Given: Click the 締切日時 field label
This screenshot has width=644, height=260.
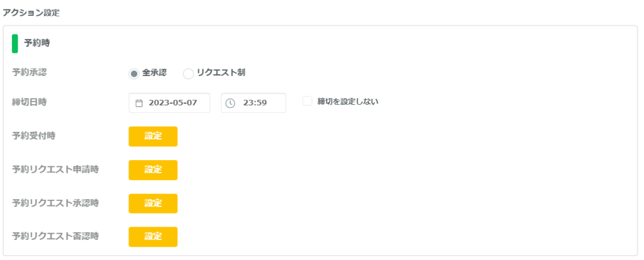Looking at the screenshot, I should click(30, 102).
